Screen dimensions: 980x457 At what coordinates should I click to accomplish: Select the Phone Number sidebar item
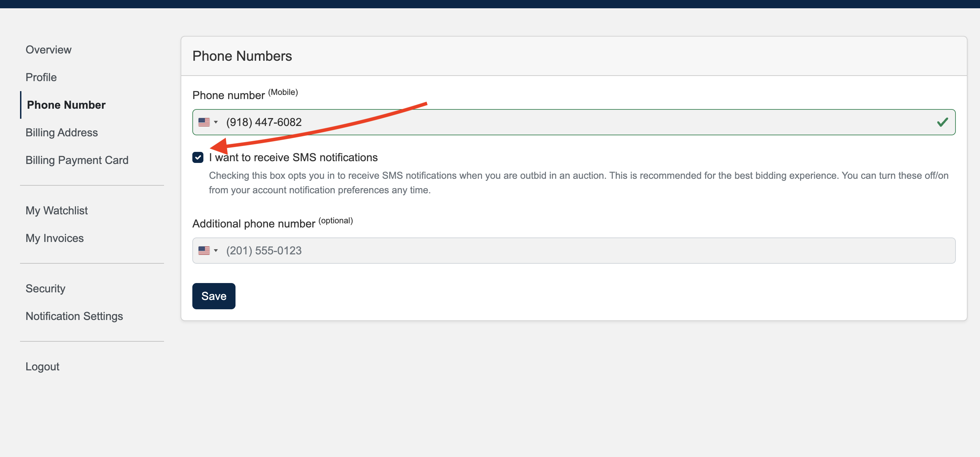click(66, 105)
